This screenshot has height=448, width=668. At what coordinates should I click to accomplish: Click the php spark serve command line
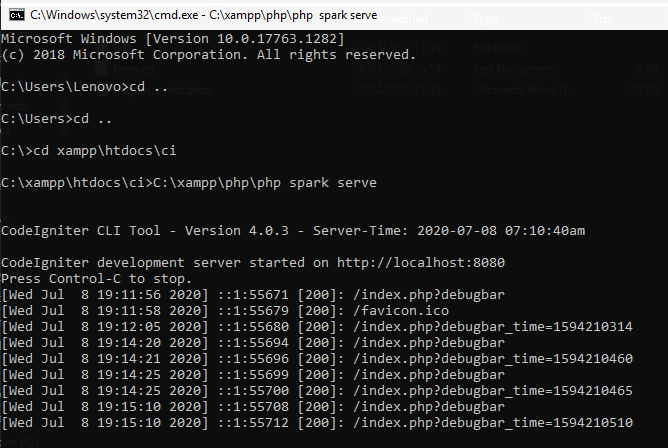click(189, 183)
